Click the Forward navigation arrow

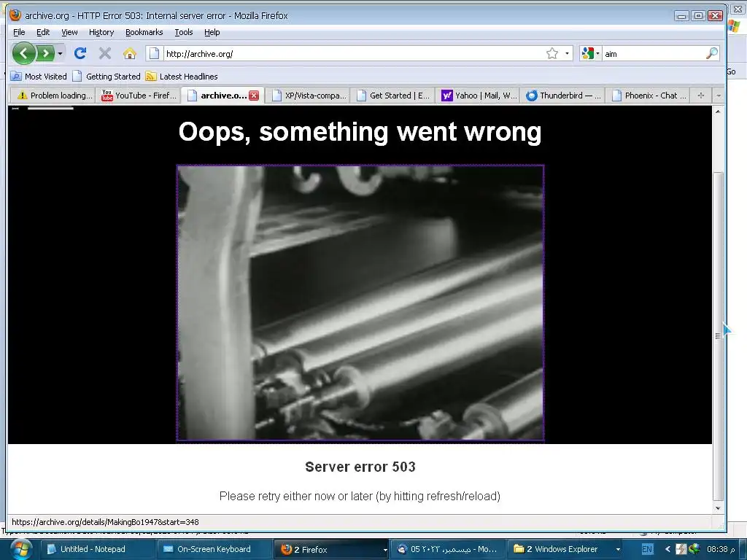(x=46, y=53)
